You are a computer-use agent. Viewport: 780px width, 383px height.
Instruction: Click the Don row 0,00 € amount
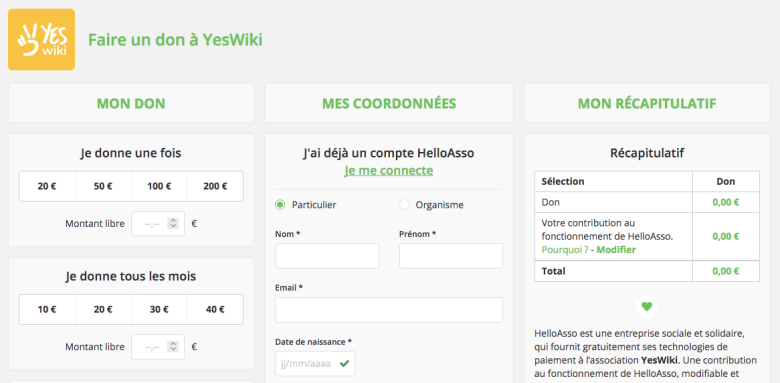coord(726,202)
